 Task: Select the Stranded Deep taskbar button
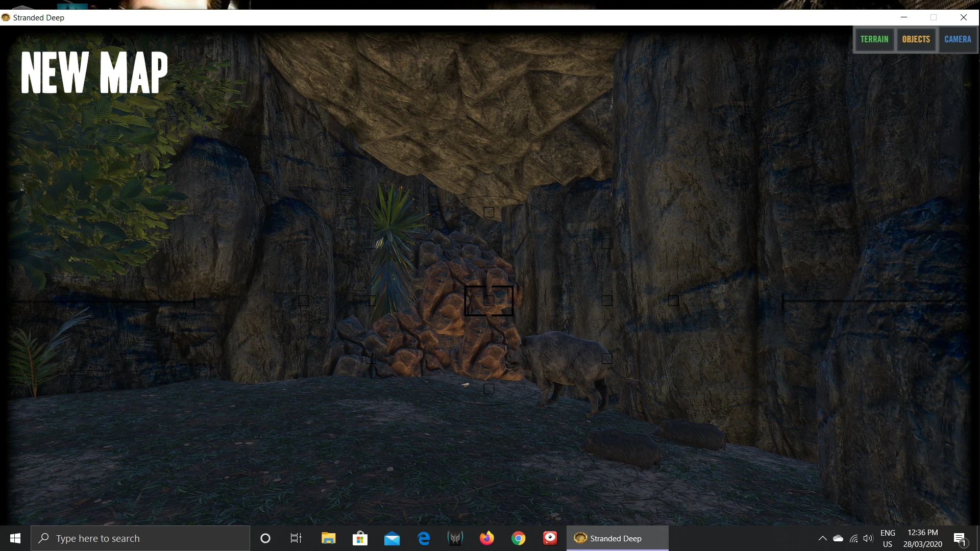(x=618, y=538)
